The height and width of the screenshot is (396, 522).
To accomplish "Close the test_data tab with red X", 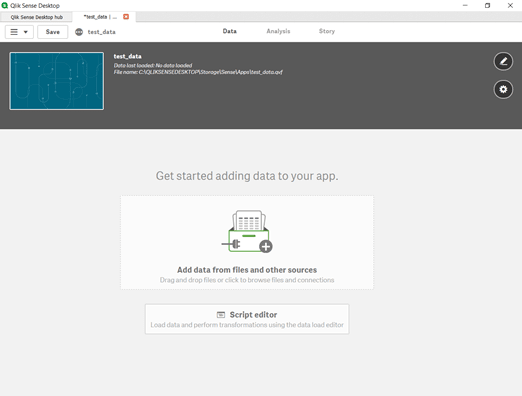I will click(126, 17).
